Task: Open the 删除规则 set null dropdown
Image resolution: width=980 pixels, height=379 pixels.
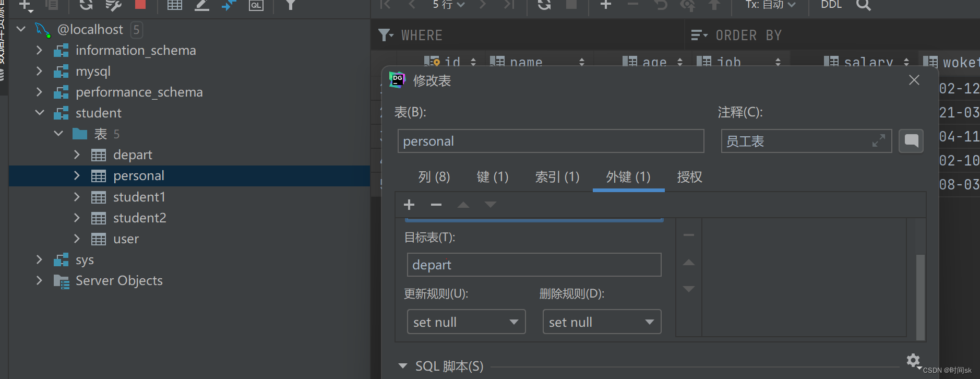Action: coord(602,322)
